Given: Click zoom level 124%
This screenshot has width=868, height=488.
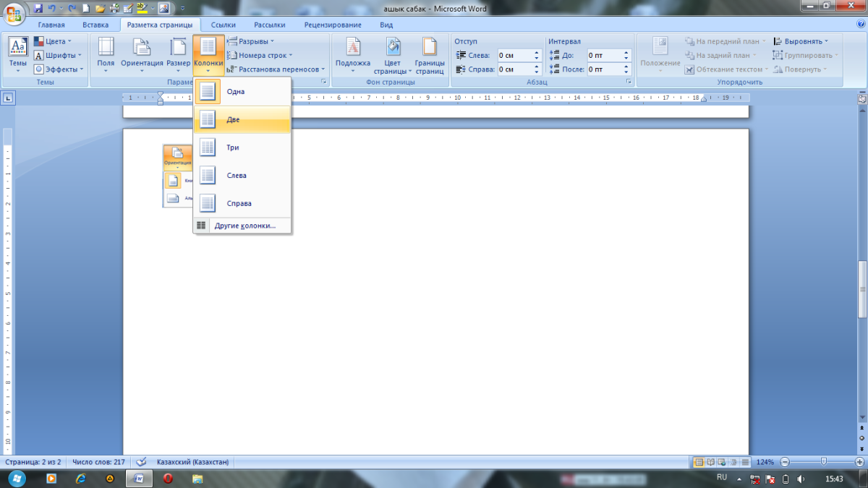Looking at the screenshot, I should pos(765,462).
